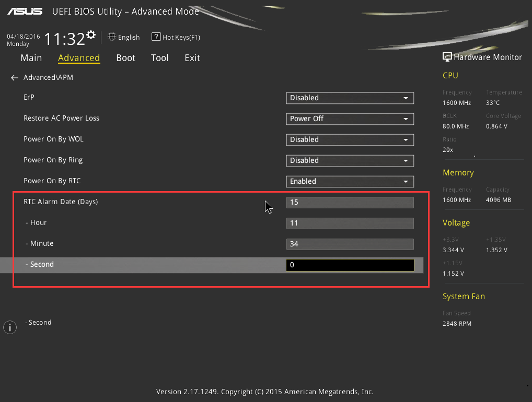Click the 20x ratio value

point(447,149)
